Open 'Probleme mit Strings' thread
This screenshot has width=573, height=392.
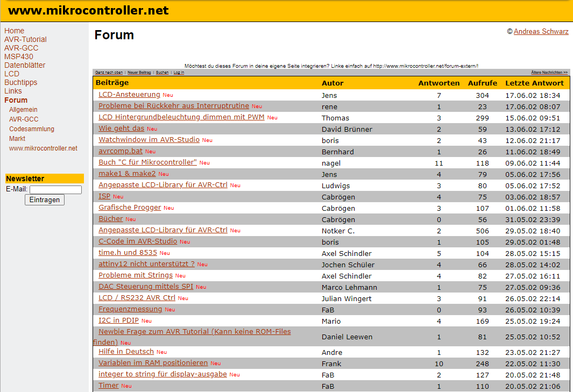pos(136,276)
